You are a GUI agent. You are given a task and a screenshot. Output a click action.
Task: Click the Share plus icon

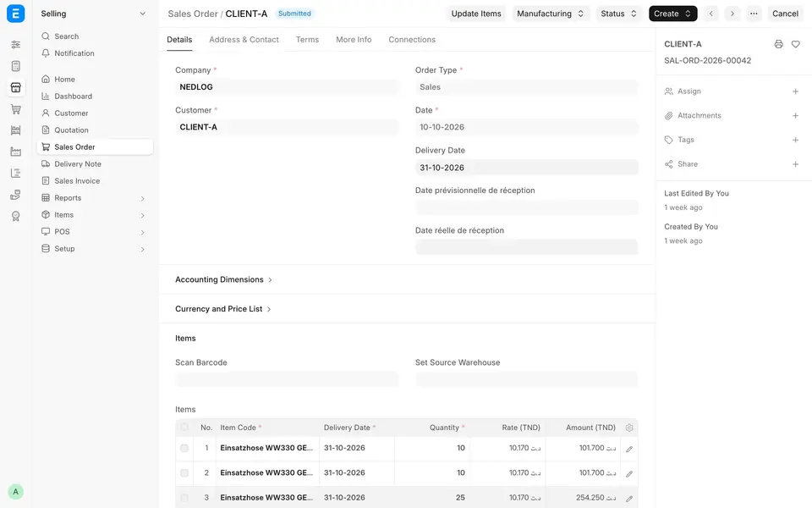click(x=795, y=164)
